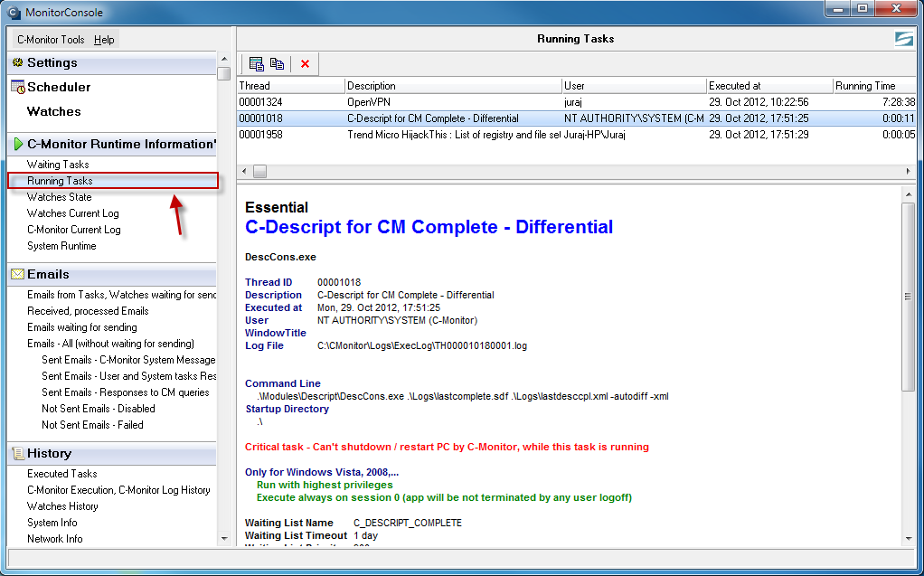Open System Info

coord(52,523)
